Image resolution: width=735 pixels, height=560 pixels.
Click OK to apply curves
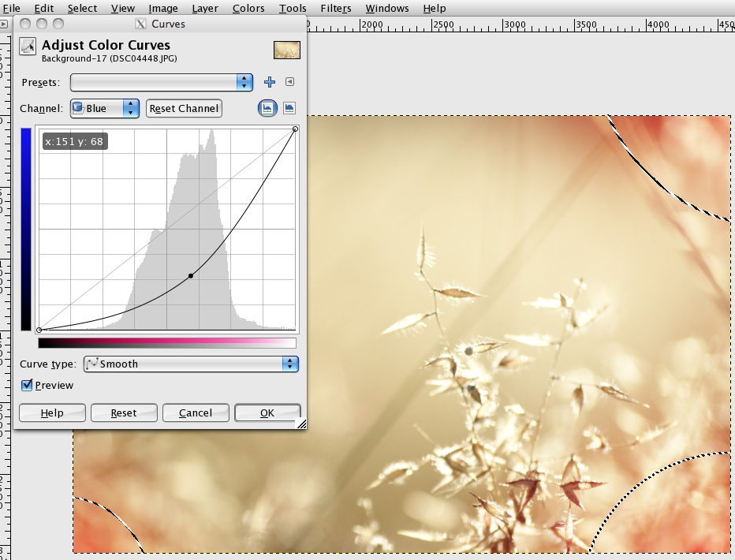(x=267, y=413)
